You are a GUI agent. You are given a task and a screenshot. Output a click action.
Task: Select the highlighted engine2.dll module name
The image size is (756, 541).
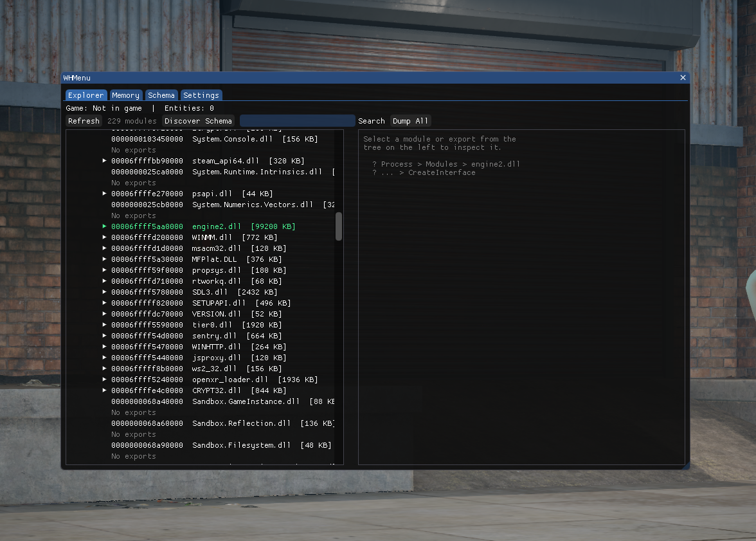tap(217, 226)
